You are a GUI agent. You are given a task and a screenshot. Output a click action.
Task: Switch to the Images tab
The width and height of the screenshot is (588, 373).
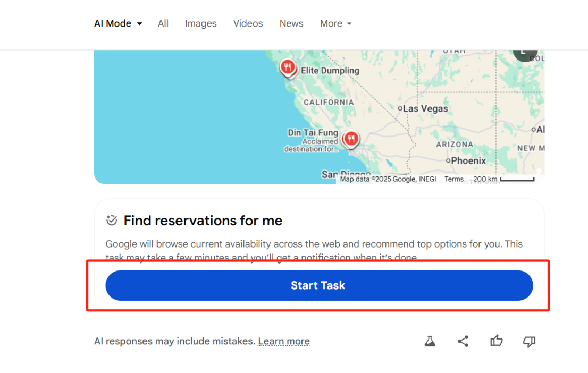(x=201, y=23)
